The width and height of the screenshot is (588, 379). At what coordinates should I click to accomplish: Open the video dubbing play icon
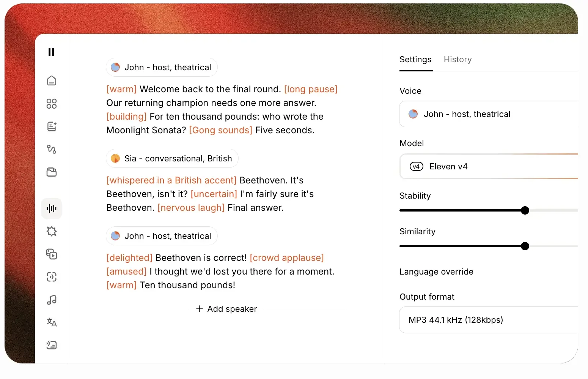52,254
